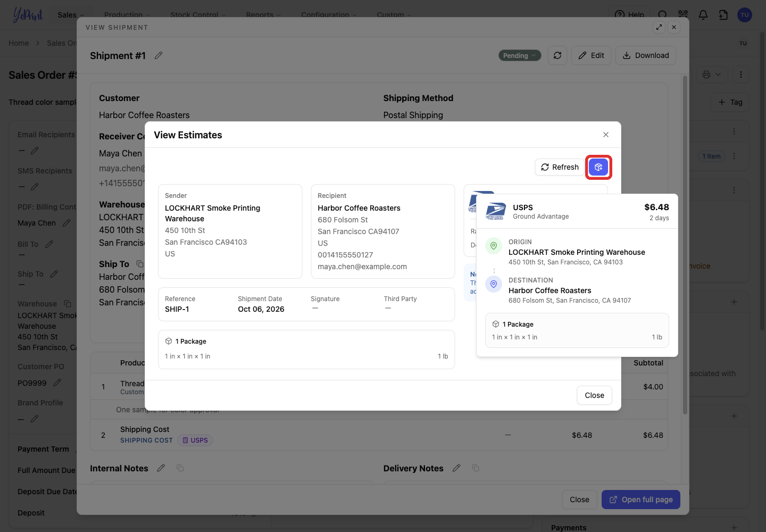
Task: Edit the Shipment #1 title pencil icon
Action: (x=159, y=55)
